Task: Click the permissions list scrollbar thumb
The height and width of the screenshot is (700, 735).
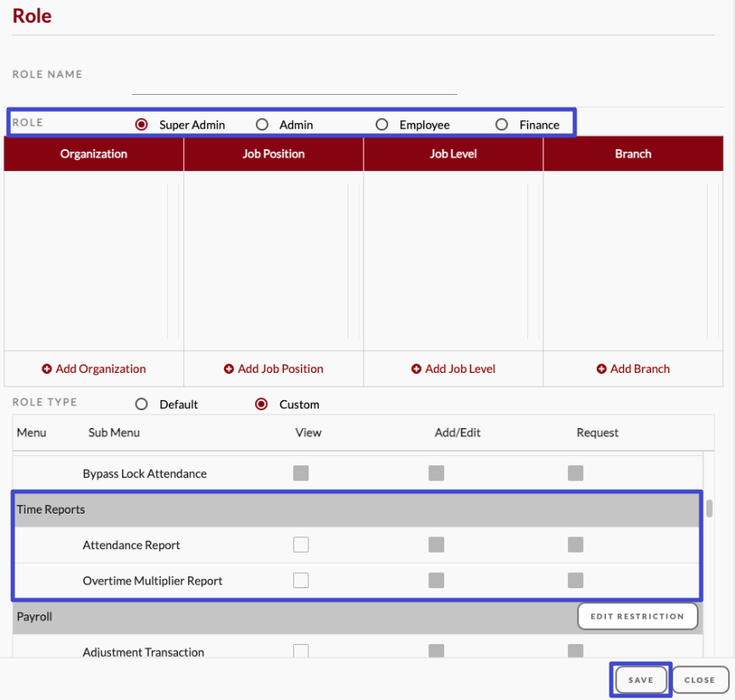Action: tap(710, 508)
